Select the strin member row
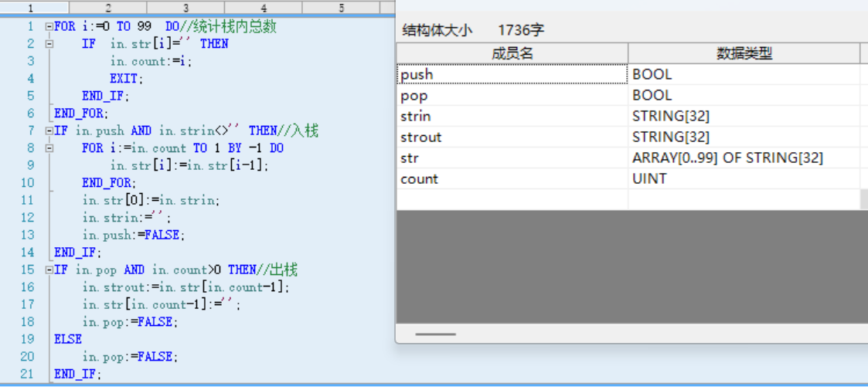 click(x=512, y=117)
